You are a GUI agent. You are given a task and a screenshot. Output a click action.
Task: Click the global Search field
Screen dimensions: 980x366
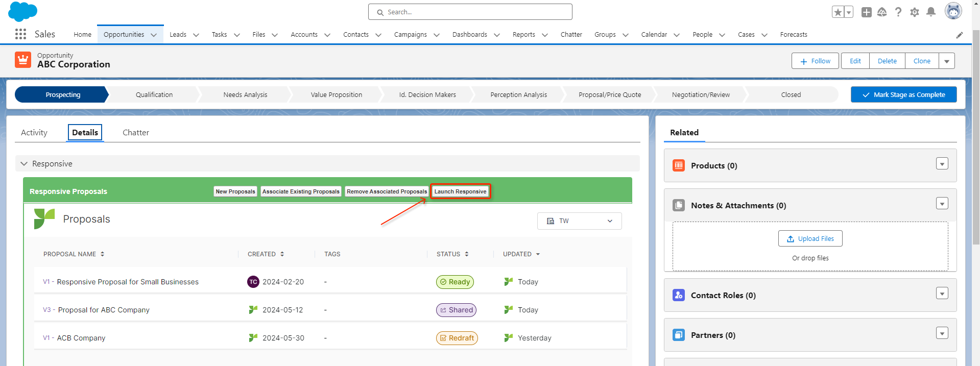coord(470,12)
